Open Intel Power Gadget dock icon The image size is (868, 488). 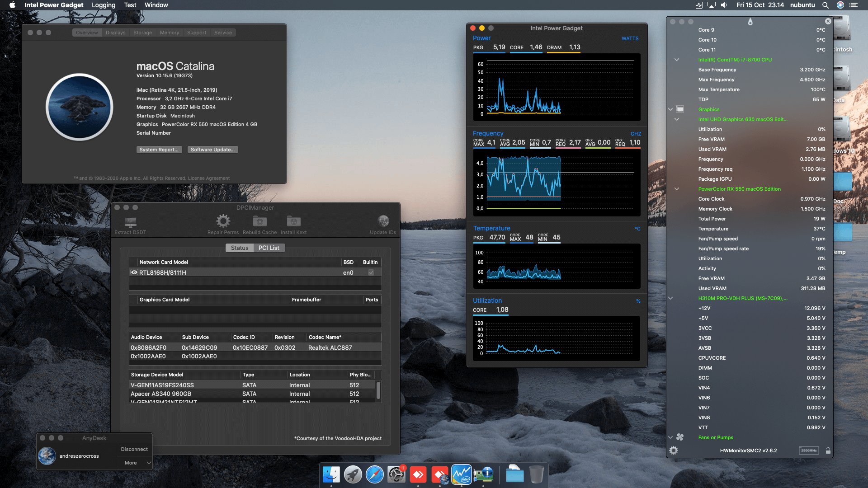click(462, 474)
